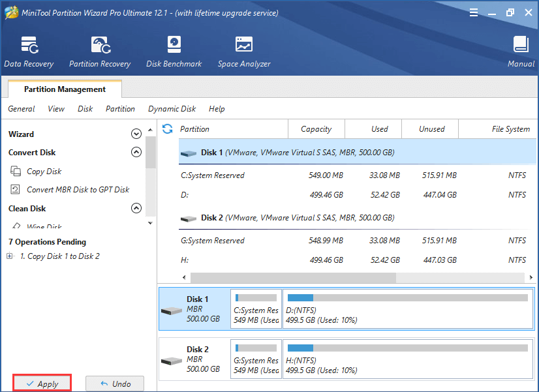Expand pending operation Copy Disk 1 to Disk 2
The height and width of the screenshot is (392, 539).
(10, 256)
